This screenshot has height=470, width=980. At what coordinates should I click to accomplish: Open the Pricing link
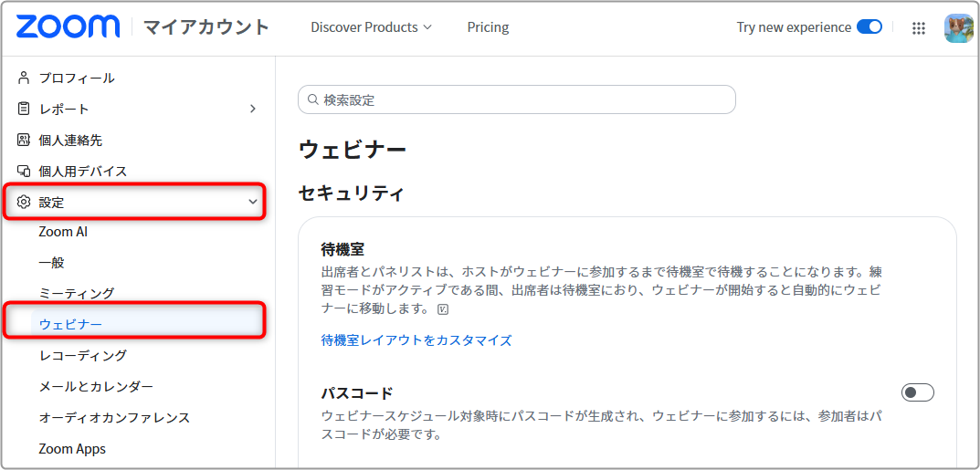click(x=488, y=27)
